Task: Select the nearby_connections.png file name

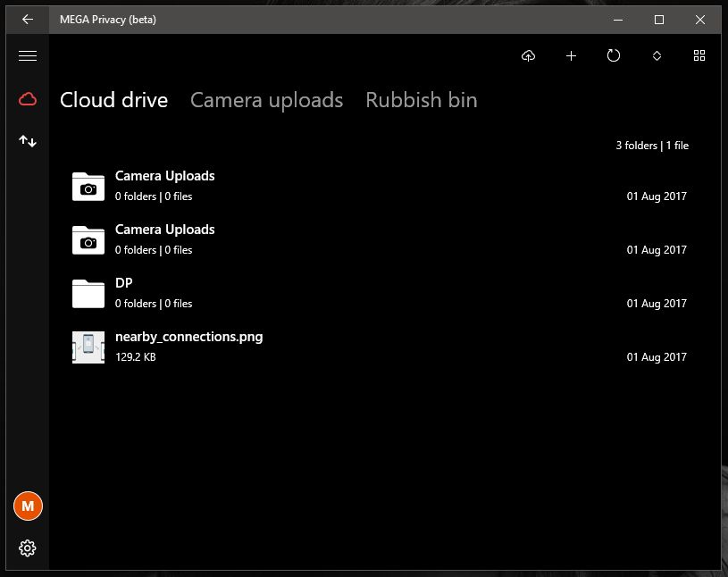Action: 188,337
